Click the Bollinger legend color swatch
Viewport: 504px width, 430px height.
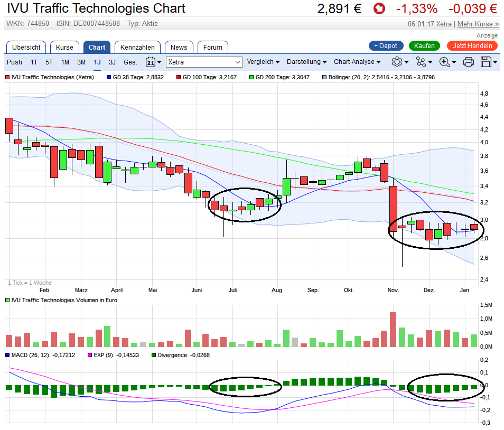(x=325, y=77)
